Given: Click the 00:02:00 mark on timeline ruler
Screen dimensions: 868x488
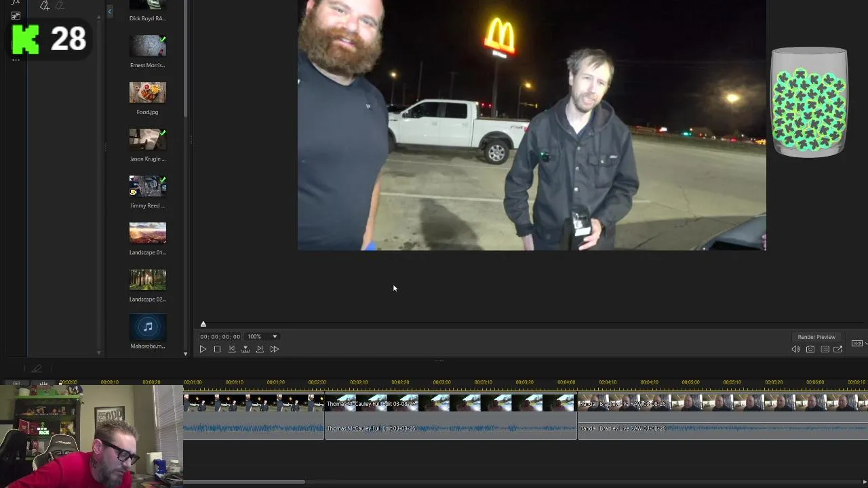Looking at the screenshot, I should (x=317, y=382).
